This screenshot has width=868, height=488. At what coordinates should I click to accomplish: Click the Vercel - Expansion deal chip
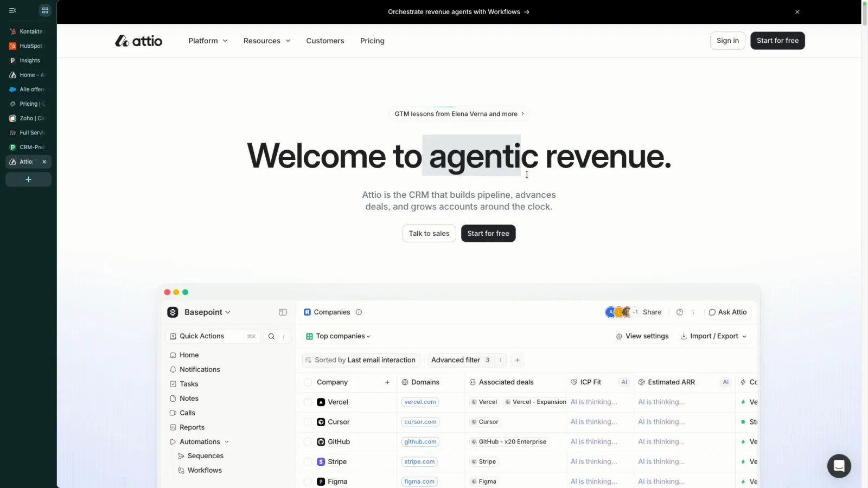point(535,402)
